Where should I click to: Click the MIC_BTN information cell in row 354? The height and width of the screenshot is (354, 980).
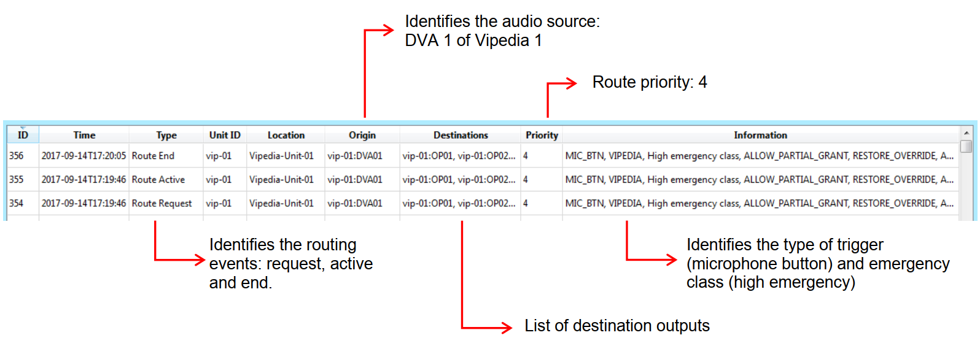point(760,203)
